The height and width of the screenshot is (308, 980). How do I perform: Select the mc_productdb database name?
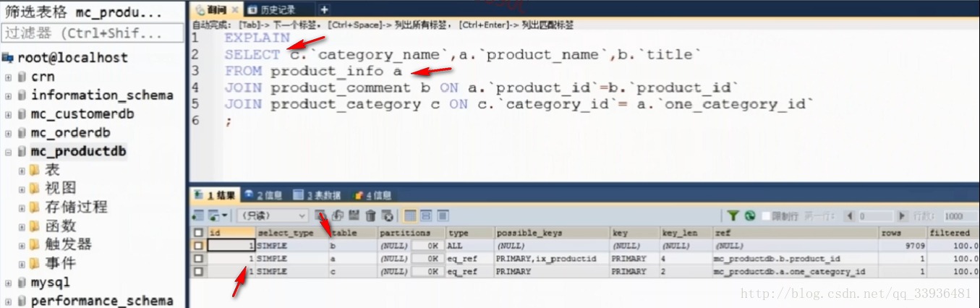pos(78,151)
